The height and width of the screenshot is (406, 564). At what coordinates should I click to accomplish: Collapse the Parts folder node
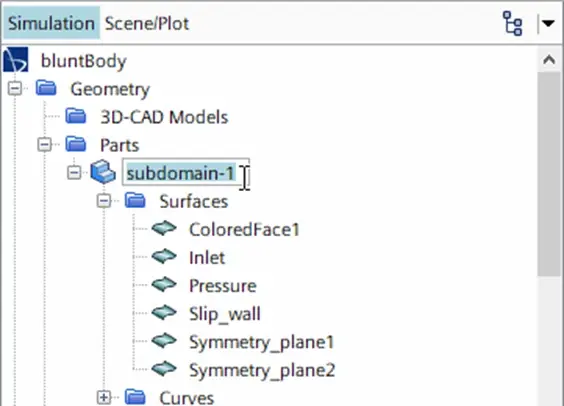point(45,145)
